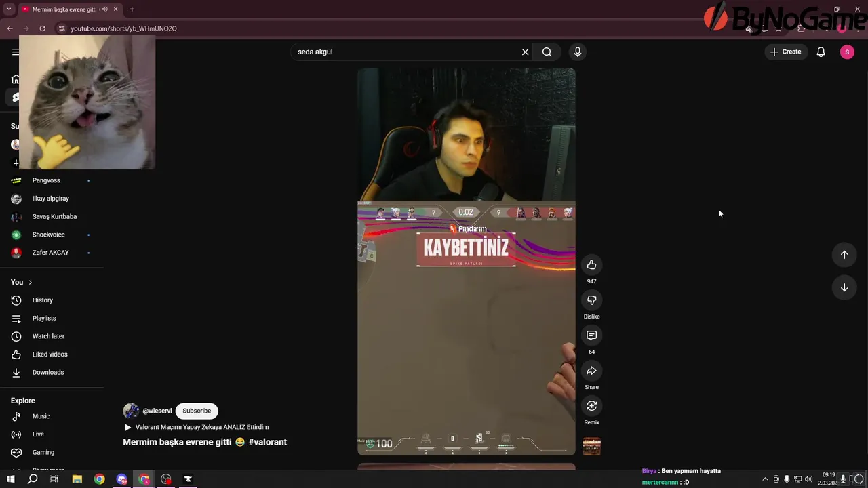The height and width of the screenshot is (488, 868).
Task: Reload the page with refresh button
Action: point(42,28)
